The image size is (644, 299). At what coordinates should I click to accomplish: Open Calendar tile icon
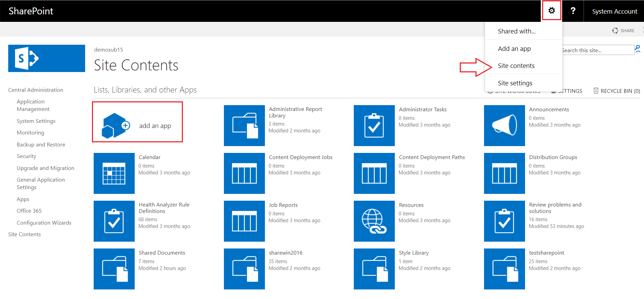coord(114,173)
